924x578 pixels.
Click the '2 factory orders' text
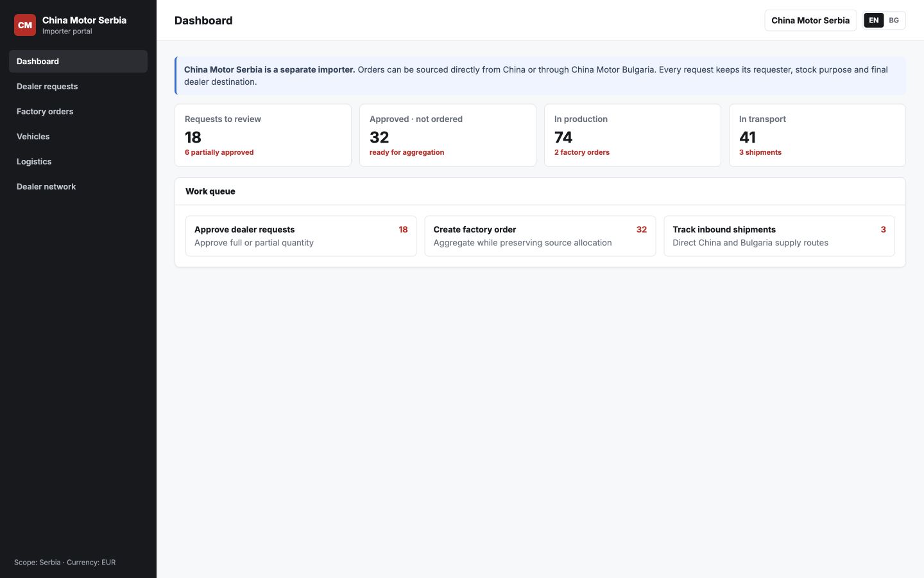582,152
